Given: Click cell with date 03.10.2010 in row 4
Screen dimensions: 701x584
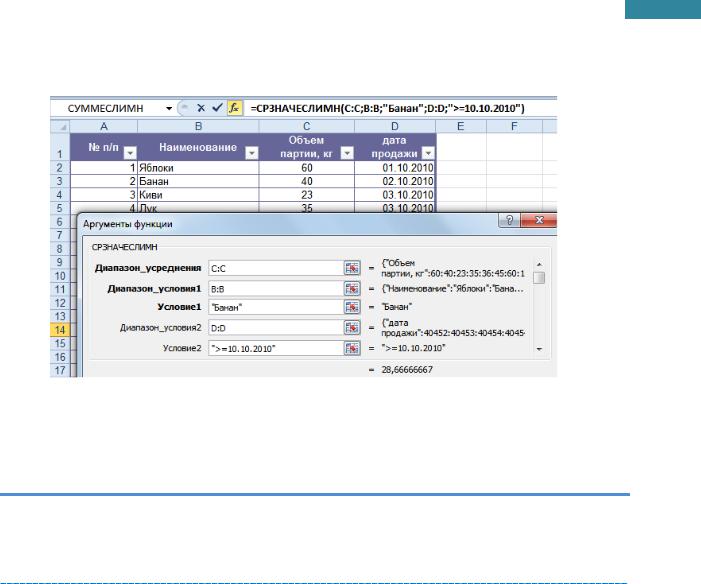Looking at the screenshot, I should click(395, 195).
